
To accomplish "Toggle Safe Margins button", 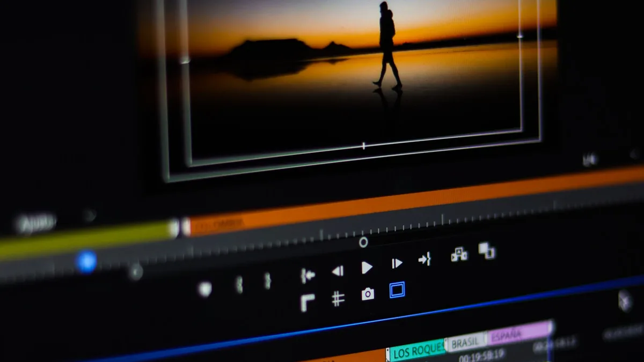I will (397, 290).
